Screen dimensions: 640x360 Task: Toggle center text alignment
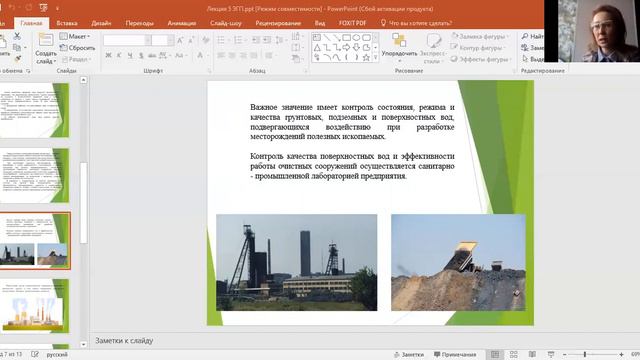tap(232, 56)
